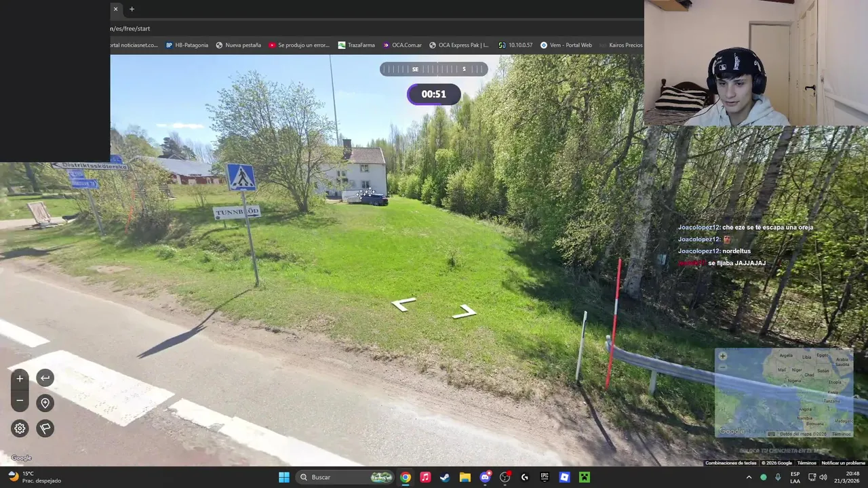Click the Google logo in Street View corner
Image resolution: width=868 pixels, height=488 pixels.
point(21,458)
